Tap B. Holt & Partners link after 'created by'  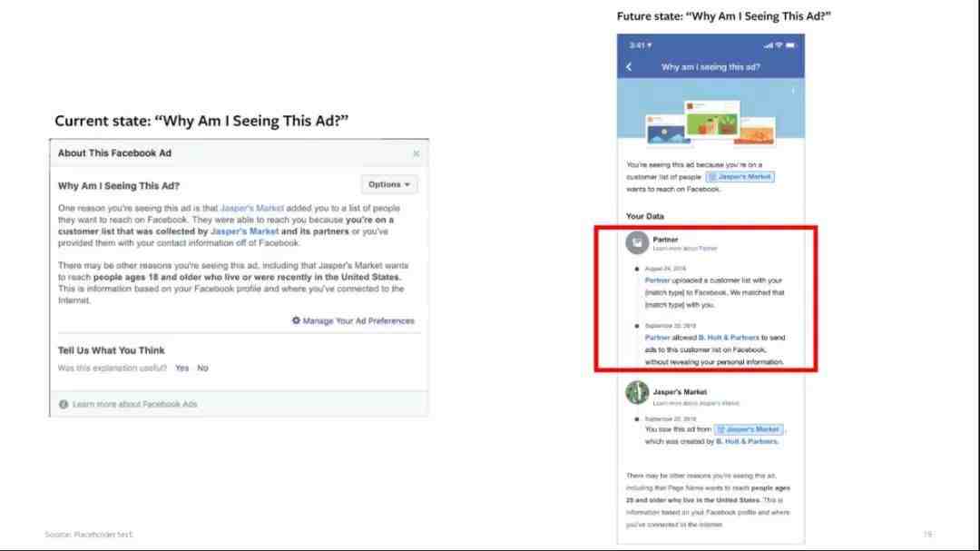point(747,441)
